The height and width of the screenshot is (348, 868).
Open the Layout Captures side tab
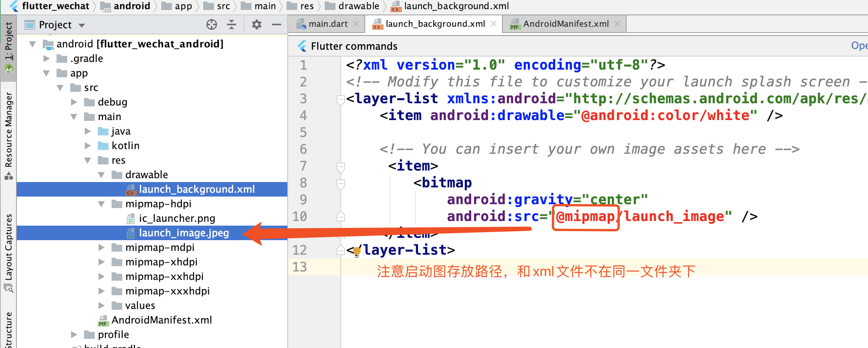[8, 252]
